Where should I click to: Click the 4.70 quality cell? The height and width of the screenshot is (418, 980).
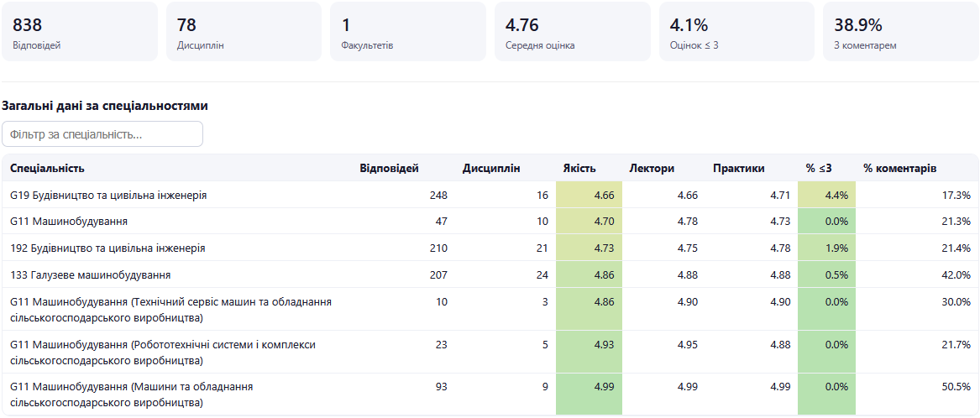[589, 222]
